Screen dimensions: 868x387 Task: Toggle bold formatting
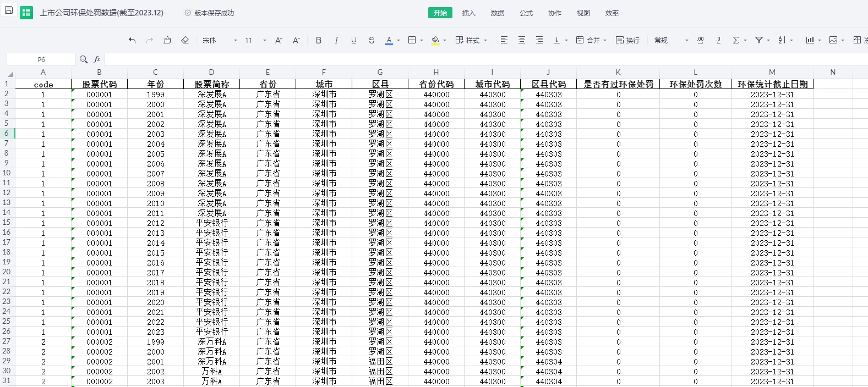pos(318,40)
